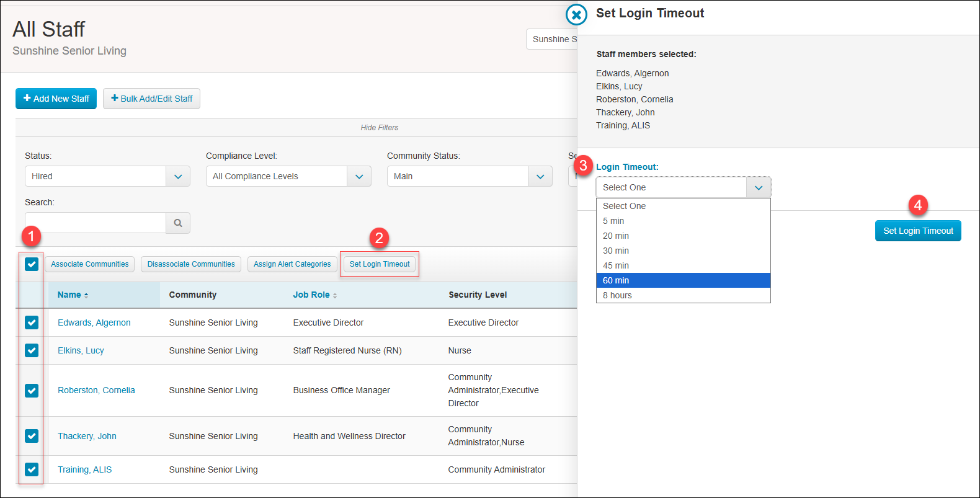Toggle the select-all staff checkbox
The image size is (980, 498).
[x=32, y=264]
